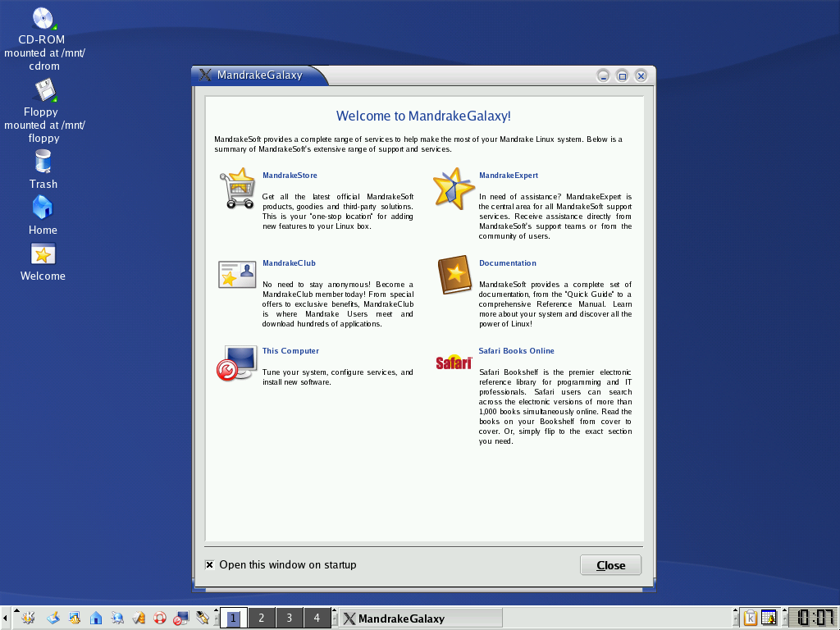Screen dimensions: 840x630
Task: Follow the MandrakeExpert link
Action: 509,176
